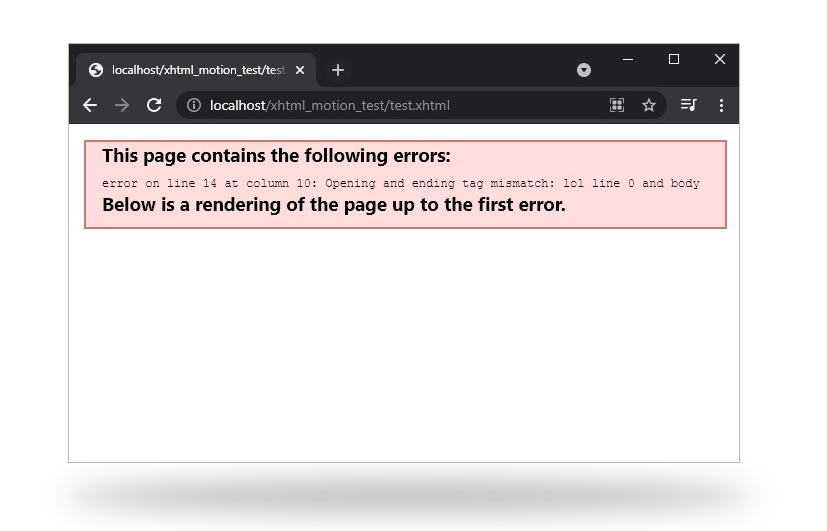Select the localhost/xhtml_motion_test tab

tap(196, 70)
